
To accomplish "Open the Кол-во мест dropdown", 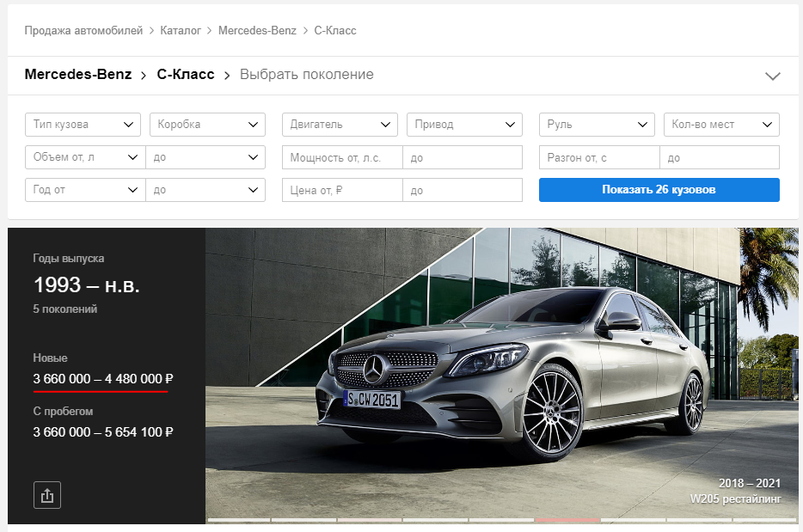I will (x=721, y=125).
